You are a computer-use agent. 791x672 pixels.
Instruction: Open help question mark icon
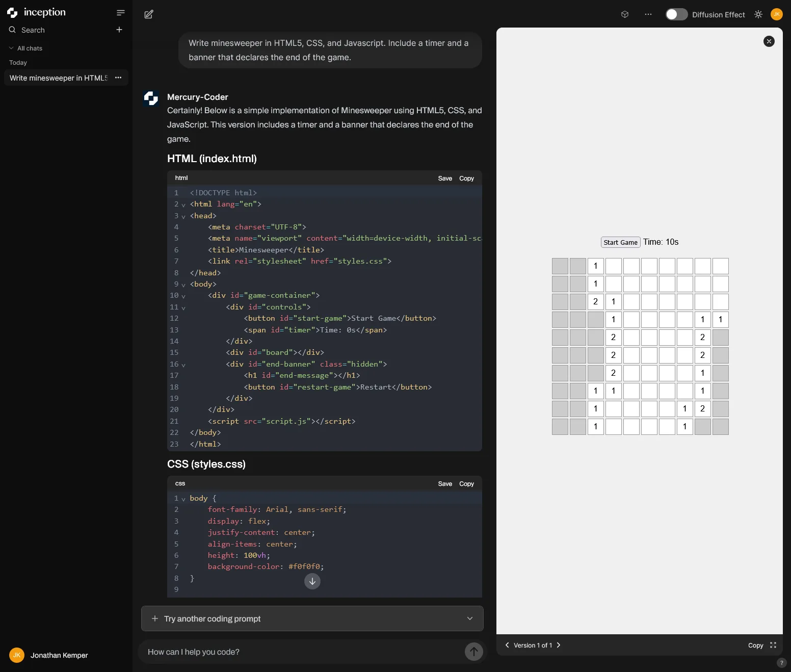pos(782,663)
